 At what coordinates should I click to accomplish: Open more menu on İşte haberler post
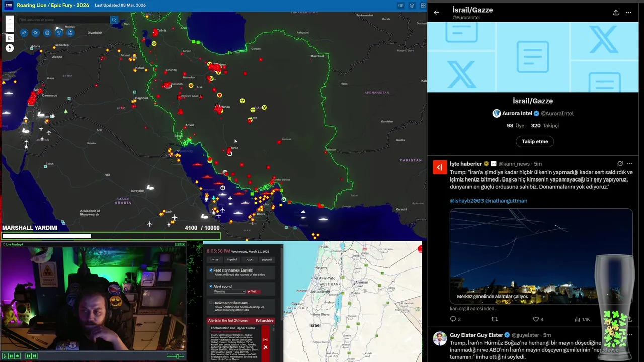[x=629, y=164]
